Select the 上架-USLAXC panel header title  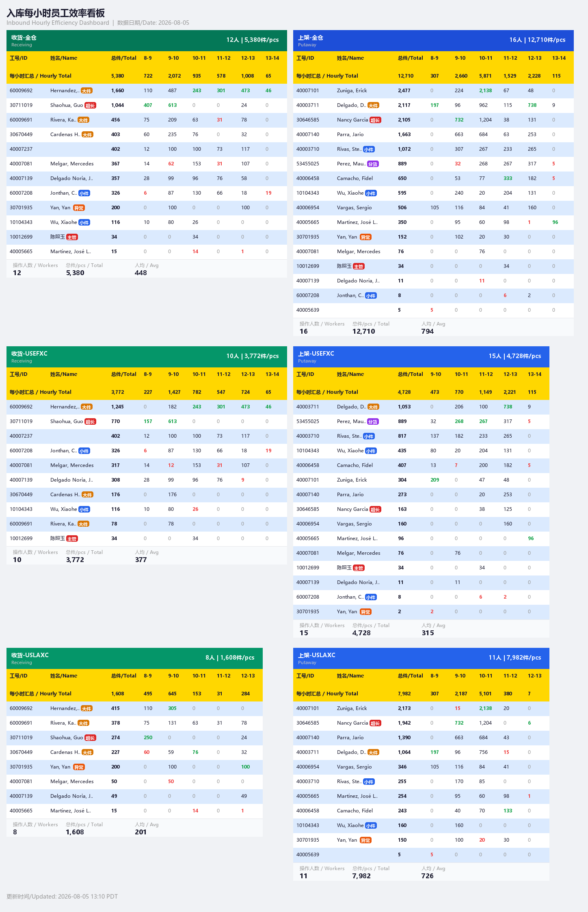tap(316, 655)
